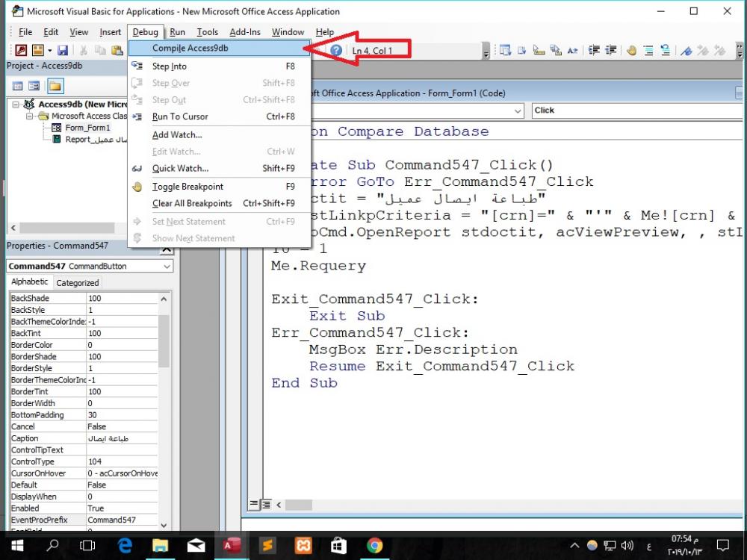Choose Compile Access9db from Debug menu
Viewport: 747px width, 560px height.
219,48
